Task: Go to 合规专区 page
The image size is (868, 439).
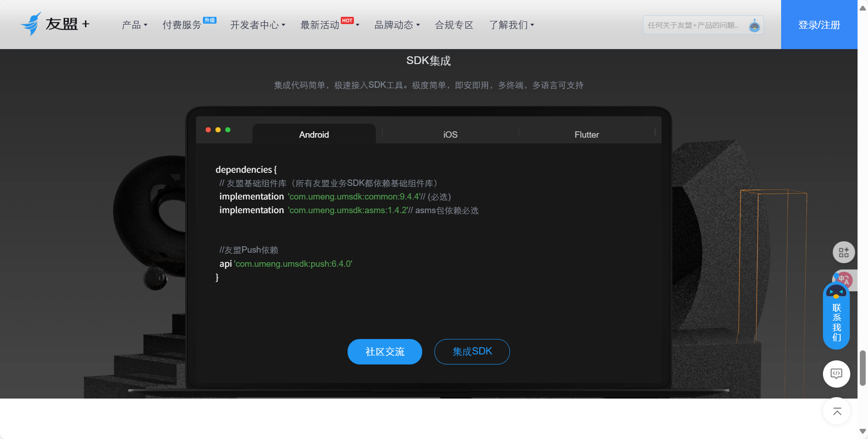Action: [x=454, y=25]
